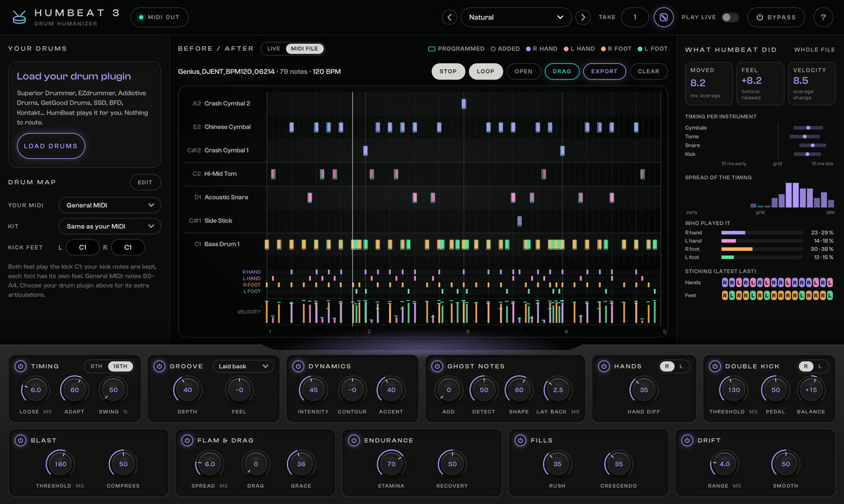Toggle Ghost Notes section power icon

[437, 366]
